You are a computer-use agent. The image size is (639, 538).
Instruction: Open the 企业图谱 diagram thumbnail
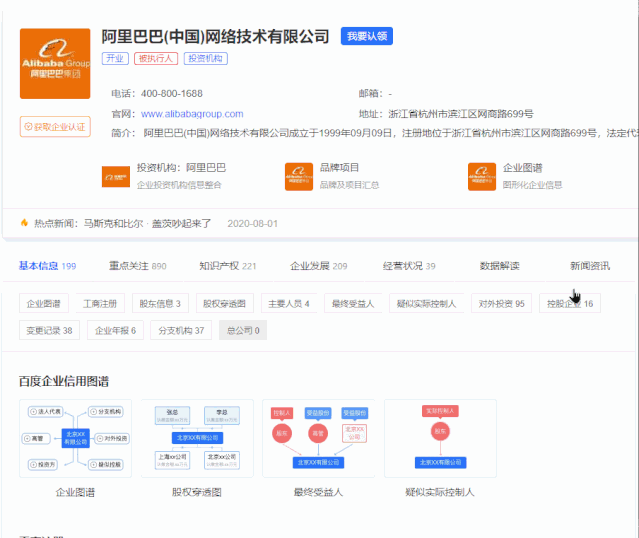[75, 439]
